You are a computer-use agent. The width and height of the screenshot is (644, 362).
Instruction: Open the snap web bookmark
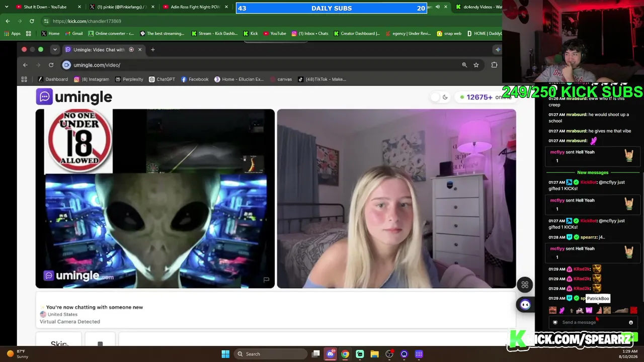click(x=449, y=34)
